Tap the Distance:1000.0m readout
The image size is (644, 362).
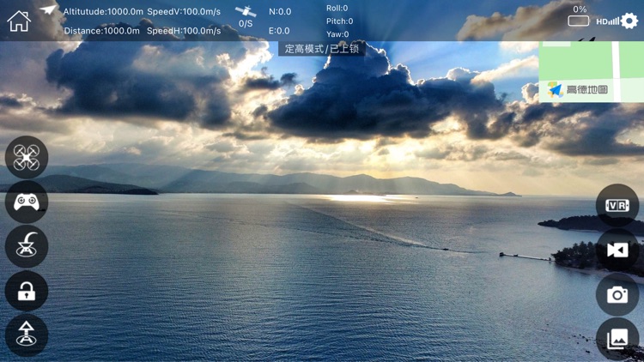[102, 31]
